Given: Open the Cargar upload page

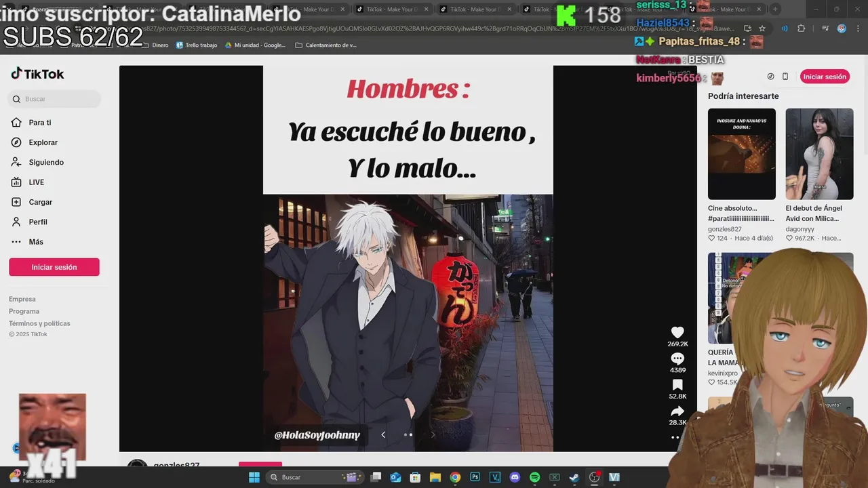Looking at the screenshot, I should (41, 202).
